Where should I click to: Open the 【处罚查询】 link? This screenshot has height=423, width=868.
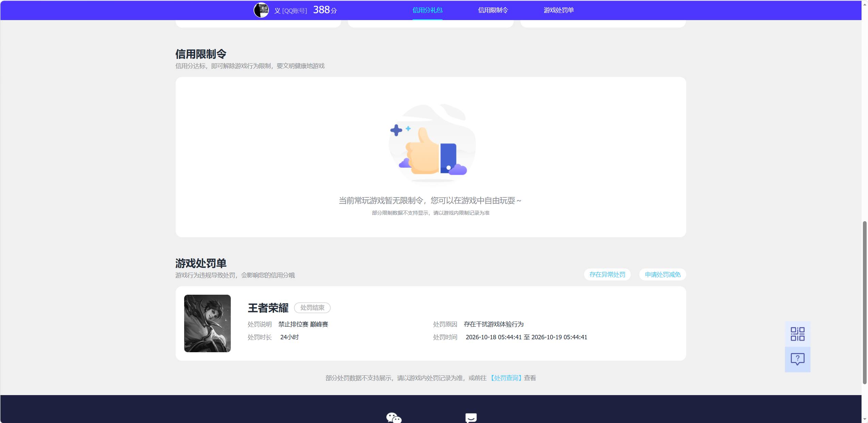pyautogui.click(x=506, y=378)
